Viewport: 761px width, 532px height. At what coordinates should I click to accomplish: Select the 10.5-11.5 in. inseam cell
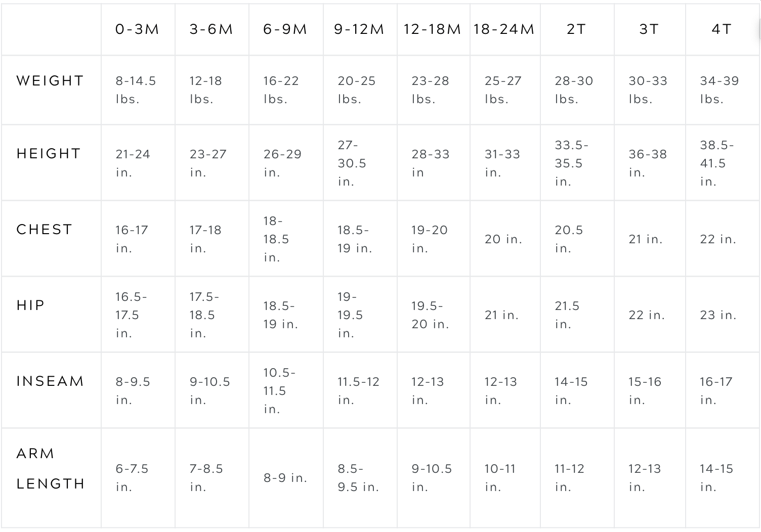(x=279, y=391)
